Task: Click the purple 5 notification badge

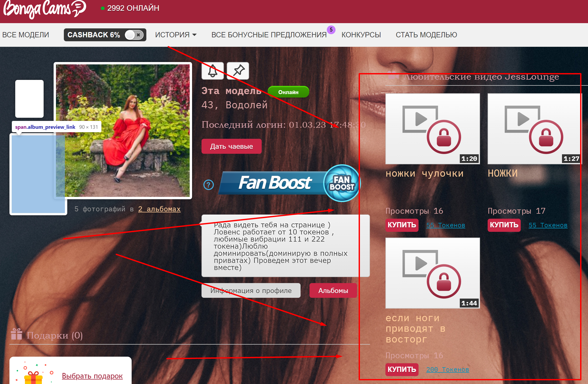Action: click(331, 30)
